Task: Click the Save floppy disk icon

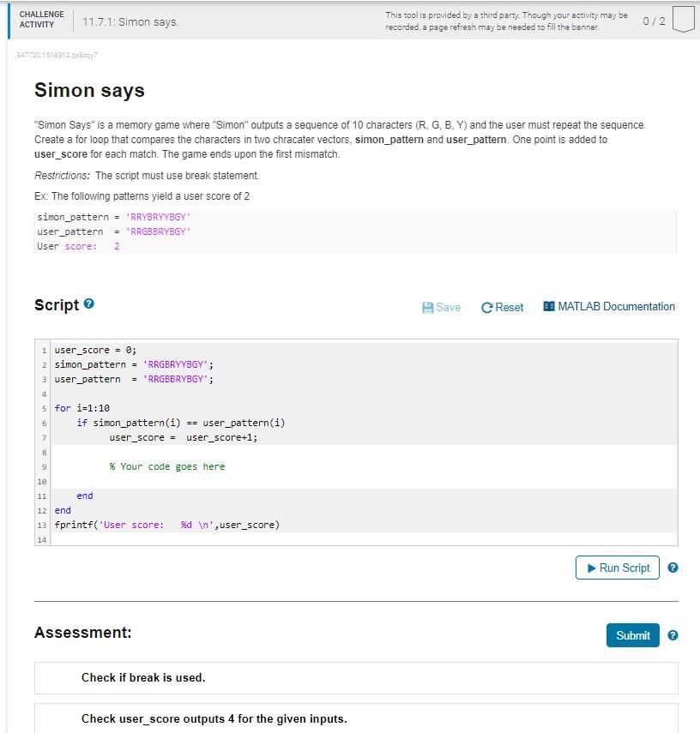Action: click(x=428, y=307)
